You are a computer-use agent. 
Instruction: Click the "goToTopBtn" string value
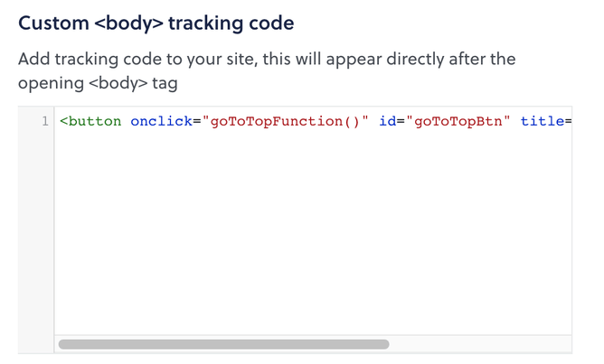458,121
